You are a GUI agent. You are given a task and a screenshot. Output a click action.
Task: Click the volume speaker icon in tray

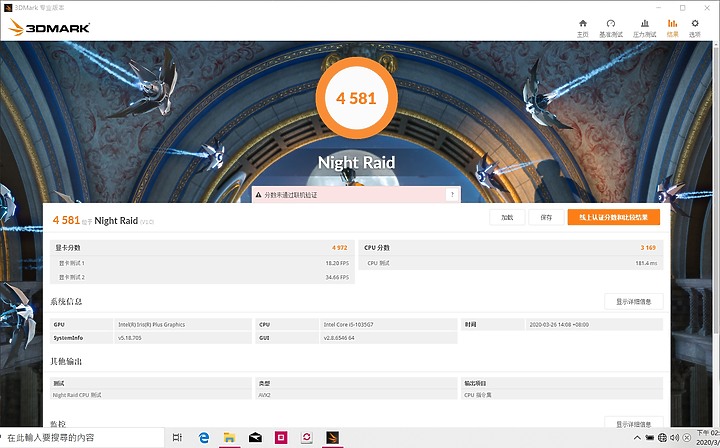click(675, 437)
